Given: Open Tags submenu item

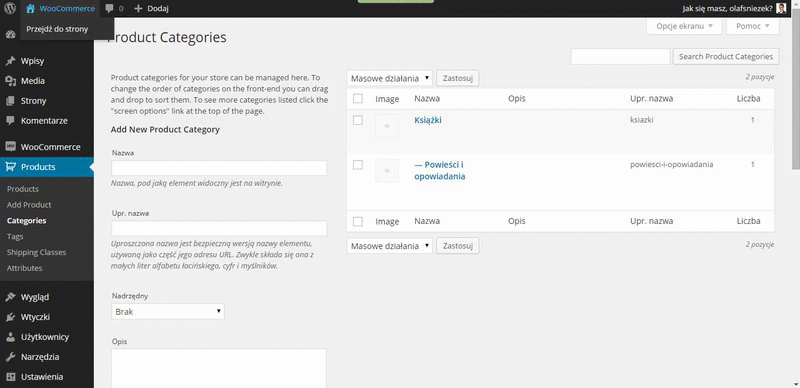Looking at the screenshot, I should [x=15, y=236].
